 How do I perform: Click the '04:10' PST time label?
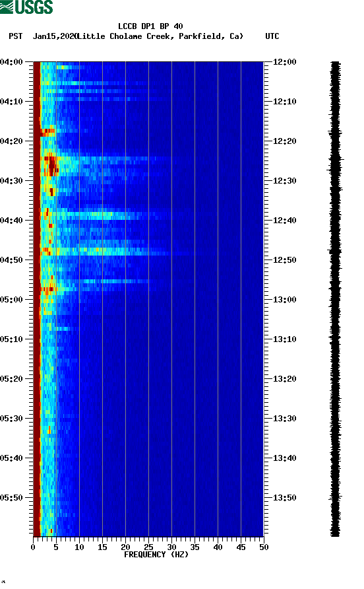(12, 102)
